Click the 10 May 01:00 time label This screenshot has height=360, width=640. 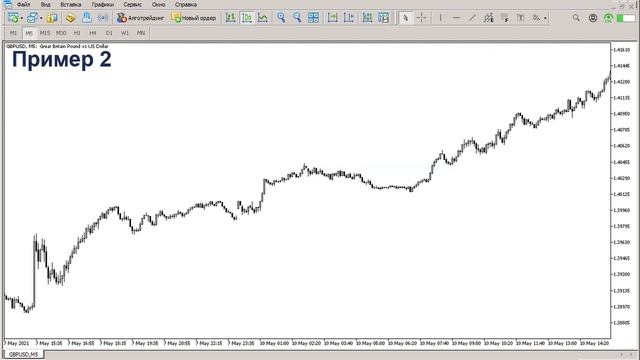(274, 344)
